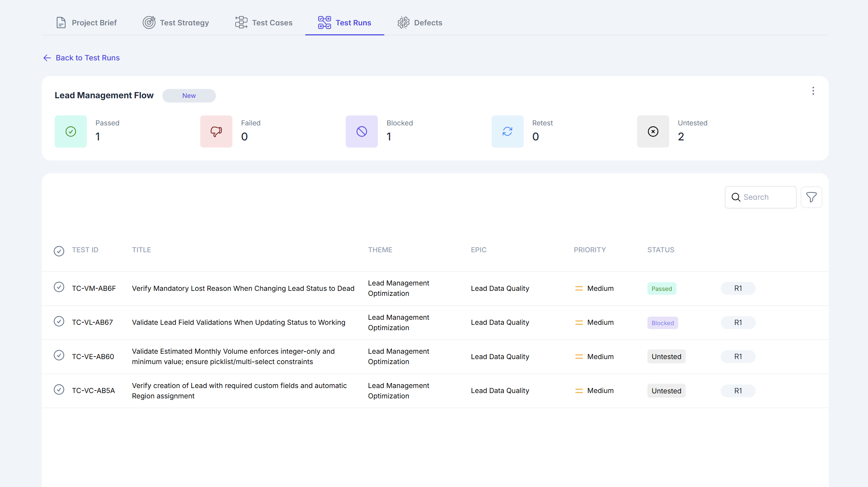Image resolution: width=868 pixels, height=487 pixels.
Task: Click the Defects gear icon
Action: (404, 23)
